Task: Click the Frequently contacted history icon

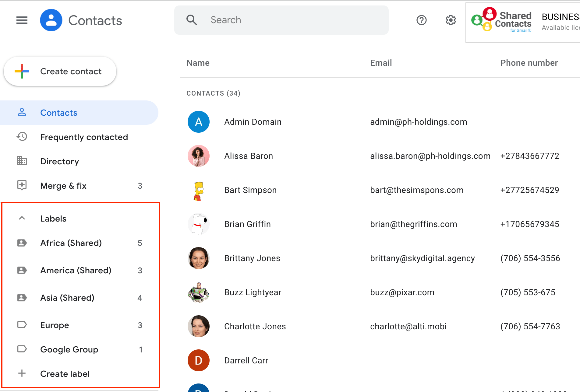Action: tap(22, 137)
